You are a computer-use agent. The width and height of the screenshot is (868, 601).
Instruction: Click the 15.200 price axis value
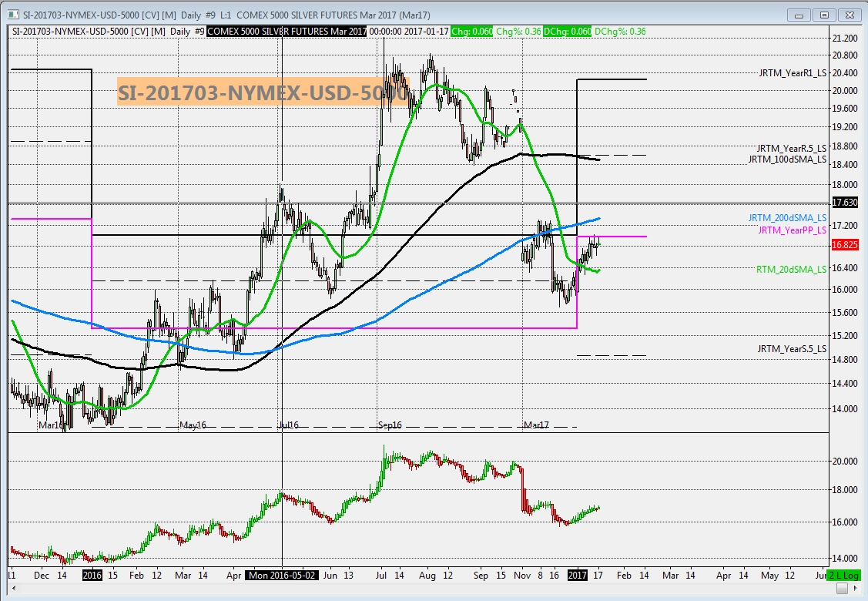coord(845,335)
